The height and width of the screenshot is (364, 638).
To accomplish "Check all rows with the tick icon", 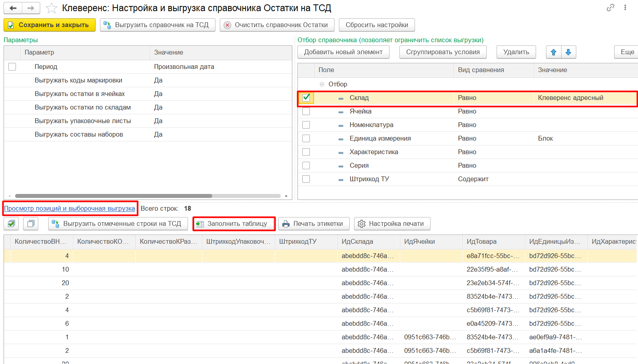I will coord(11,224).
